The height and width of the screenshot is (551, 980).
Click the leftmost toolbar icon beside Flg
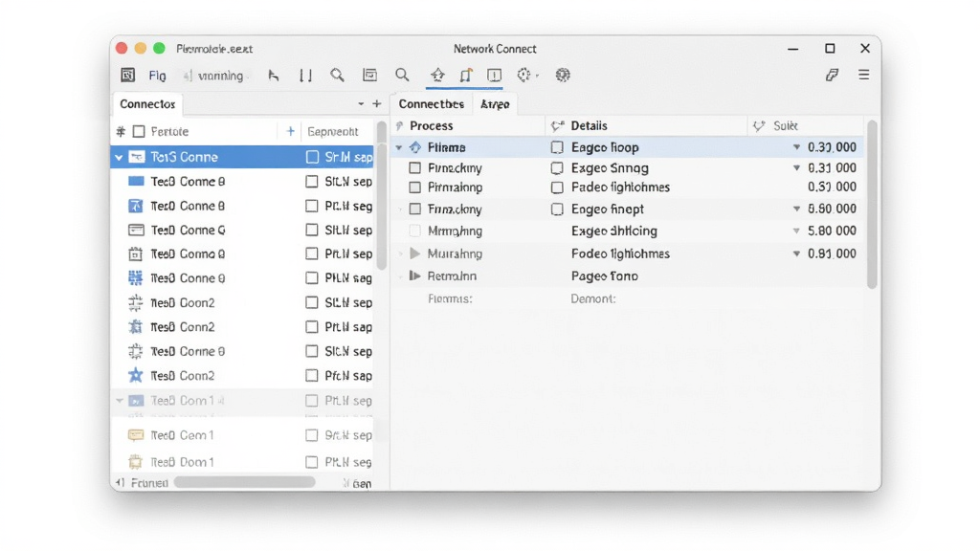[127, 75]
